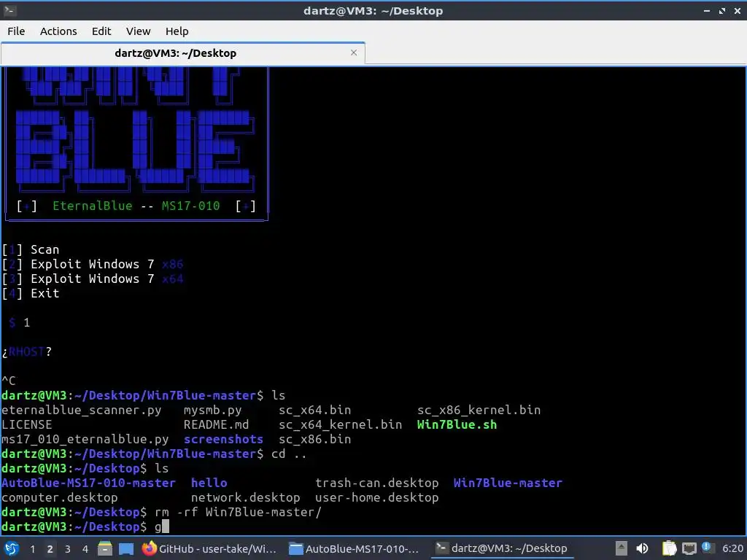The height and width of the screenshot is (560, 747).
Task: Minimize the terminal window
Action: point(707,10)
